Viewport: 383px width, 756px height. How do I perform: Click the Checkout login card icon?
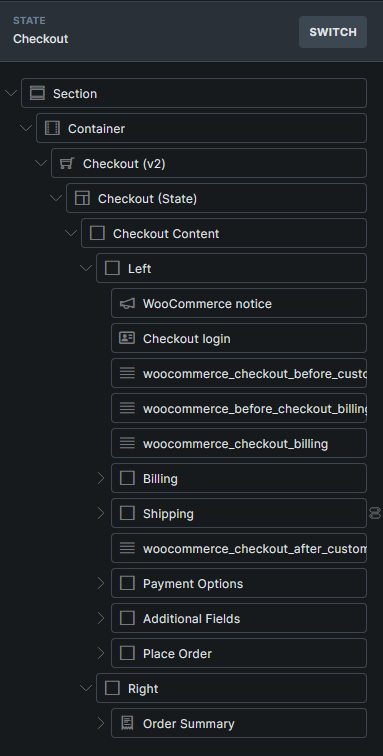127,338
